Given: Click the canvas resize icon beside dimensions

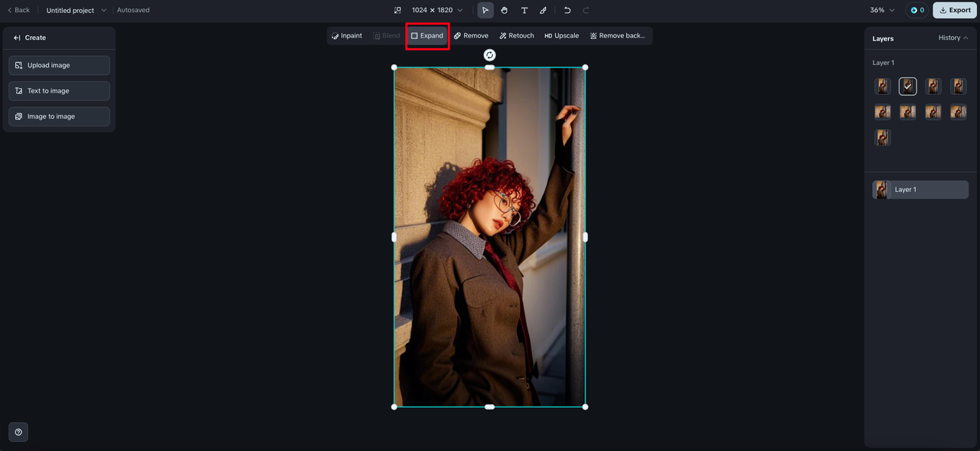Looking at the screenshot, I should (397, 10).
